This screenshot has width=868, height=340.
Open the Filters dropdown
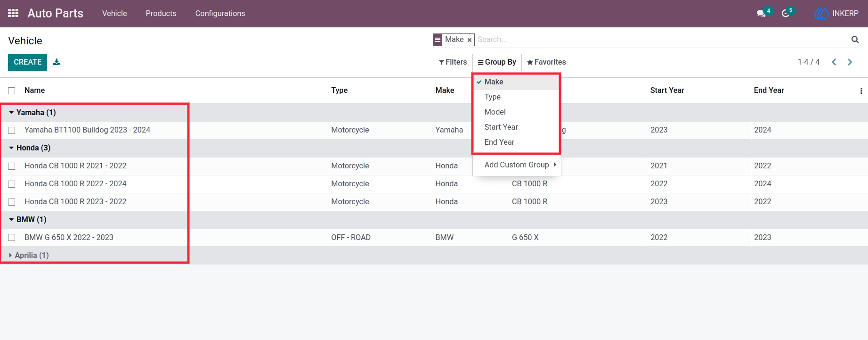453,62
